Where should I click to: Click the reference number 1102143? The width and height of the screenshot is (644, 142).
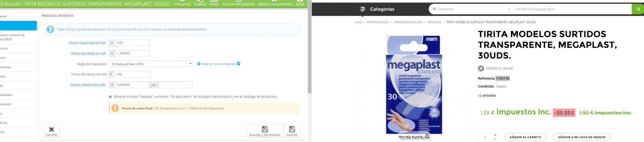[x=502, y=78]
